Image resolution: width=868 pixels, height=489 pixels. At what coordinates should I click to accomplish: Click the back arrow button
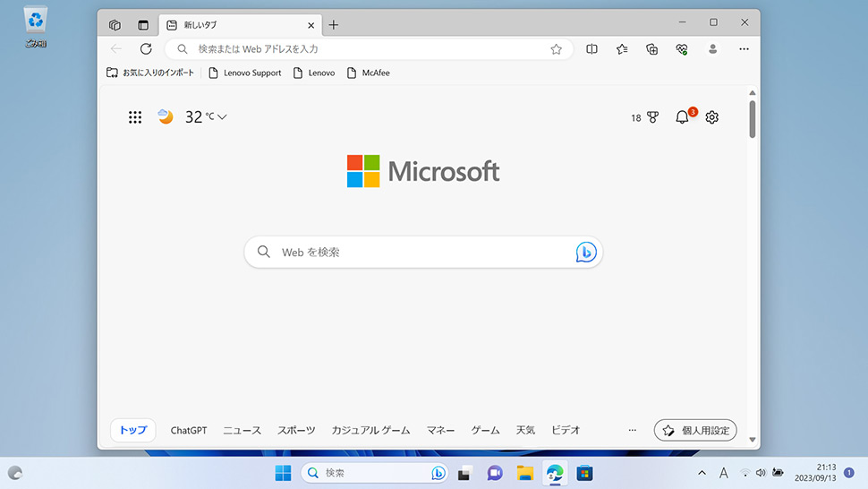(115, 48)
